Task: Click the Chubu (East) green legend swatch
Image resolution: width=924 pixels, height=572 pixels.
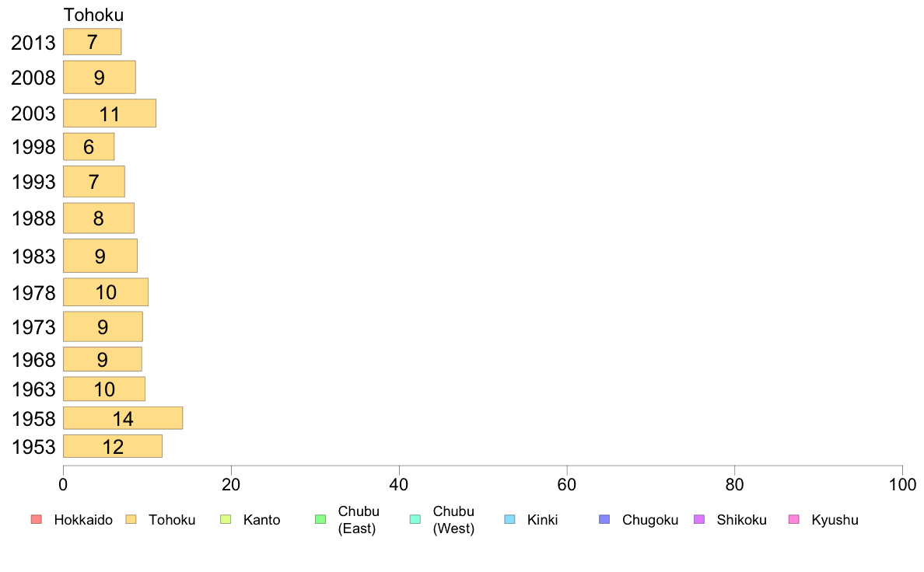Action: coord(320,520)
